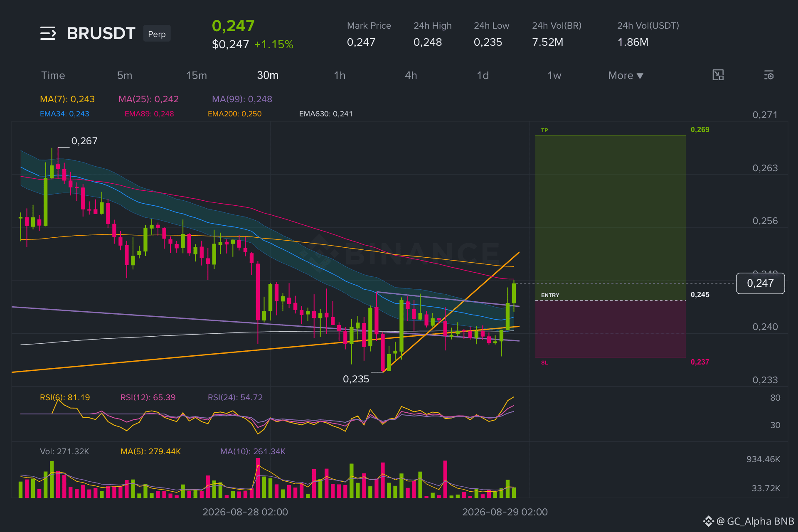
Task: Click the @GC_Alpha BNB author handle
Action: coord(756,521)
